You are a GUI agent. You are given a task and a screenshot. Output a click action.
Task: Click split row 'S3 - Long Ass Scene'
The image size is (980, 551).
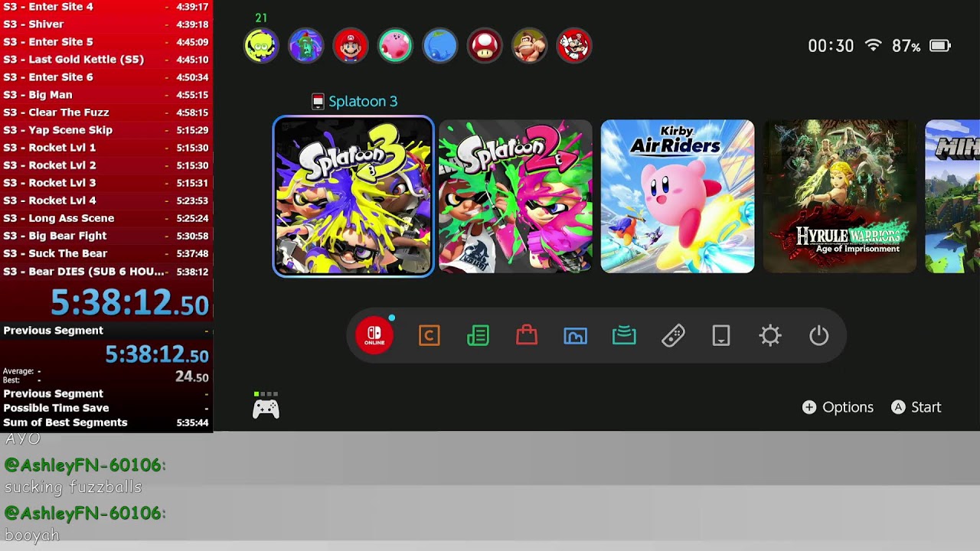tap(106, 218)
